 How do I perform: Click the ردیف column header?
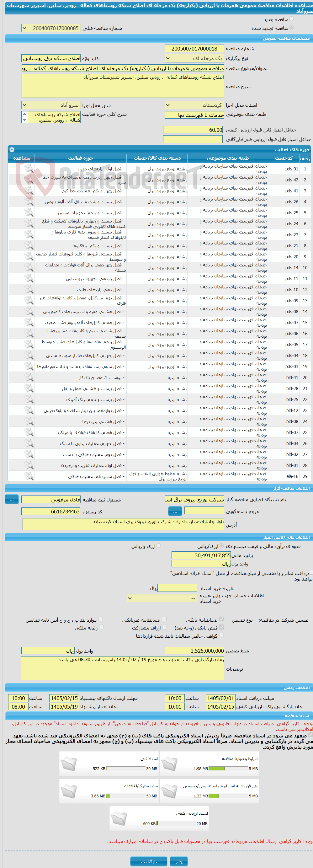pos(305,158)
